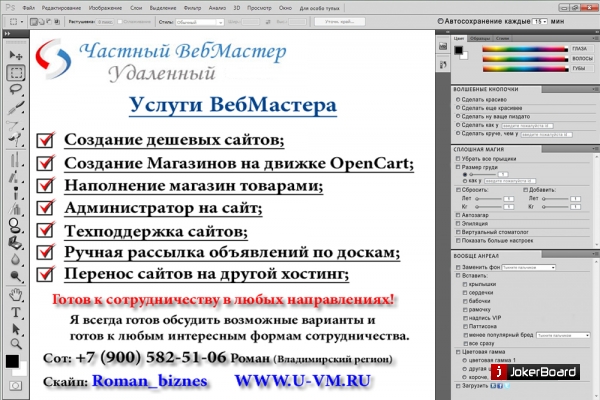This screenshot has height=400, width=600.
Task: Enable 'Размер груди' checkbox
Action: [x=458, y=167]
